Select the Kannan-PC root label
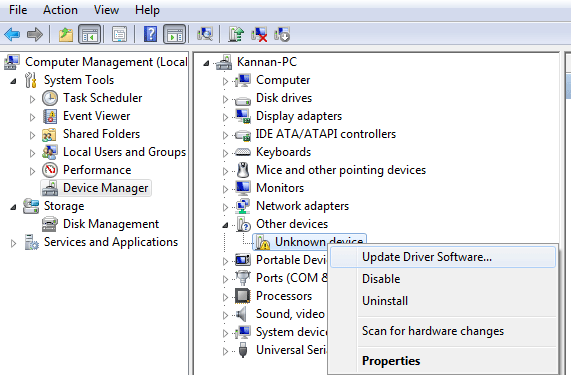The image size is (571, 375). click(267, 62)
